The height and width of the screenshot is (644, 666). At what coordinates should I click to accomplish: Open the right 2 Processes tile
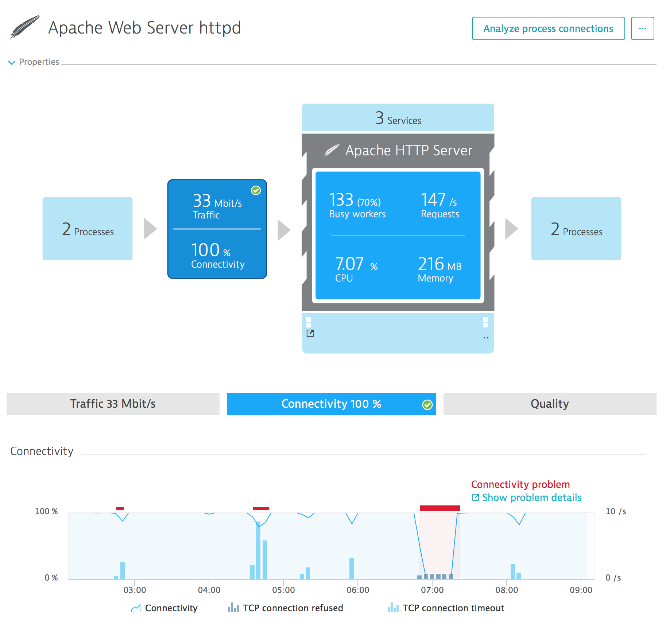pos(576,229)
